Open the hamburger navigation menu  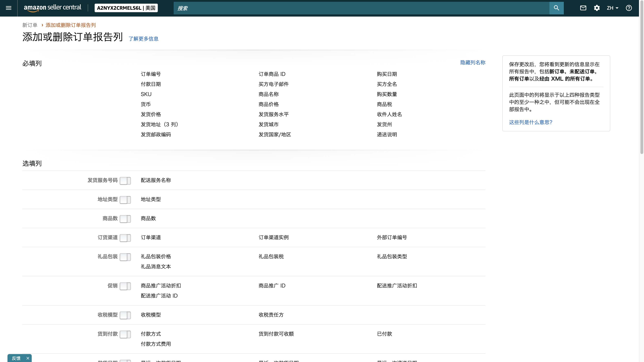point(8,8)
